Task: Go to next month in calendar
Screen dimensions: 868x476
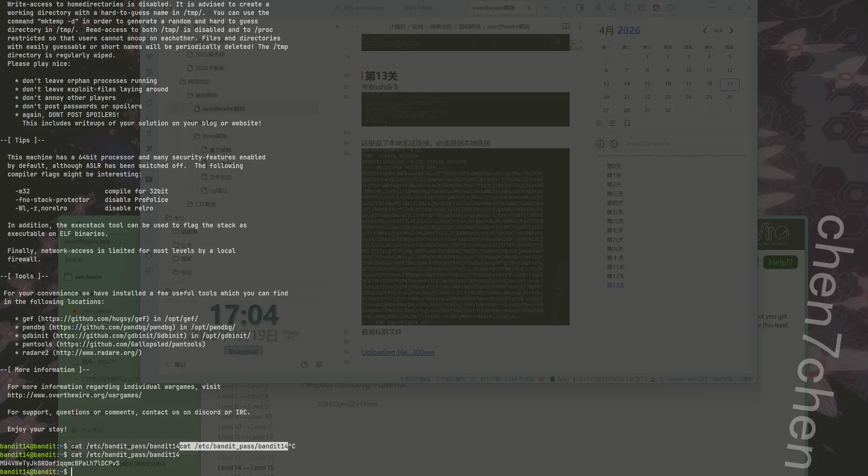Action: [732, 31]
